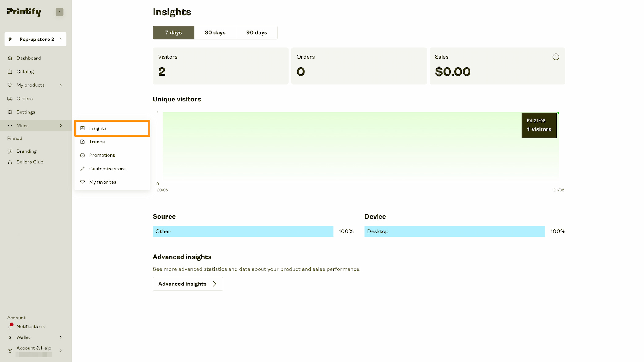Select the 7 days tab
This screenshot has width=644, height=362.
(174, 32)
